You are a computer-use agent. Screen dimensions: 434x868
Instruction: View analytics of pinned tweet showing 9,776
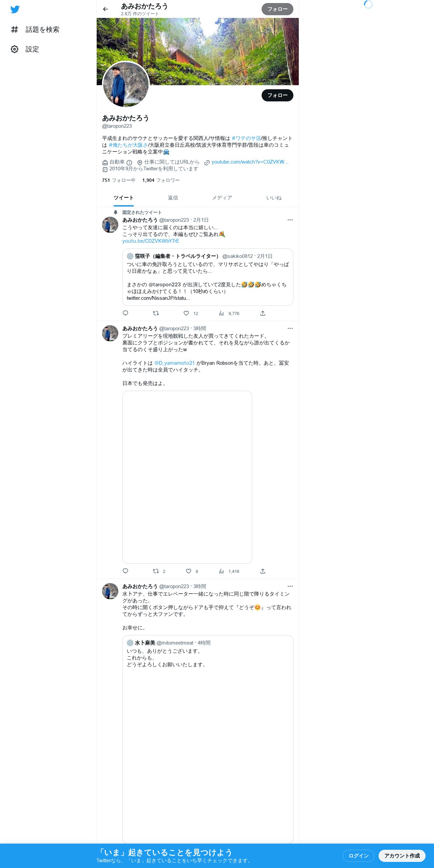pyautogui.click(x=229, y=313)
